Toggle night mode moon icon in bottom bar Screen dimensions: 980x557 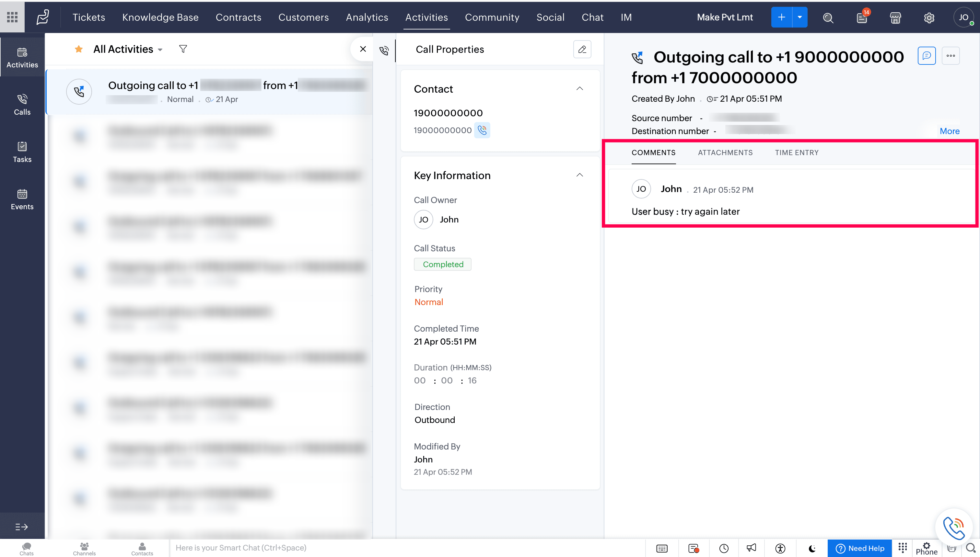[x=812, y=549]
